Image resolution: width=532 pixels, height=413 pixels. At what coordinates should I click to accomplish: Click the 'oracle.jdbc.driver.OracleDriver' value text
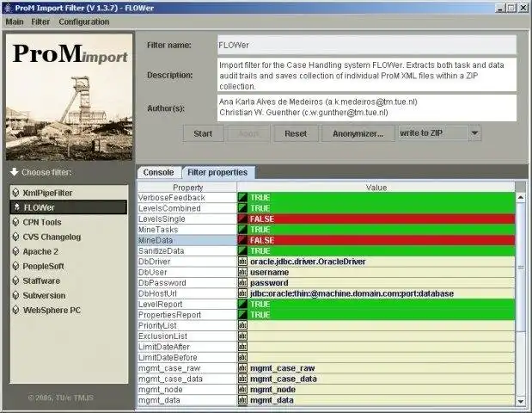pyautogui.click(x=308, y=262)
